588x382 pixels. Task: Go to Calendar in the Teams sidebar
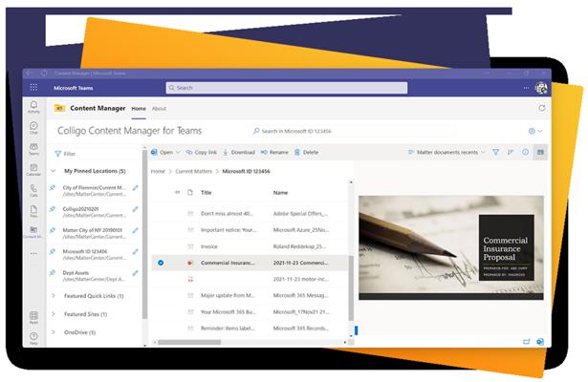point(33,170)
